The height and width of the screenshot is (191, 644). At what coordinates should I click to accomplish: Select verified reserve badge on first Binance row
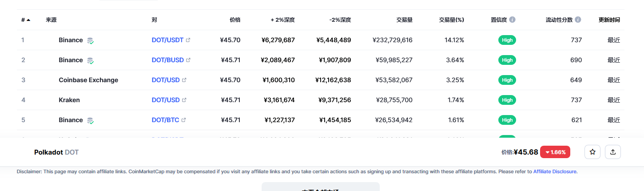(90, 40)
